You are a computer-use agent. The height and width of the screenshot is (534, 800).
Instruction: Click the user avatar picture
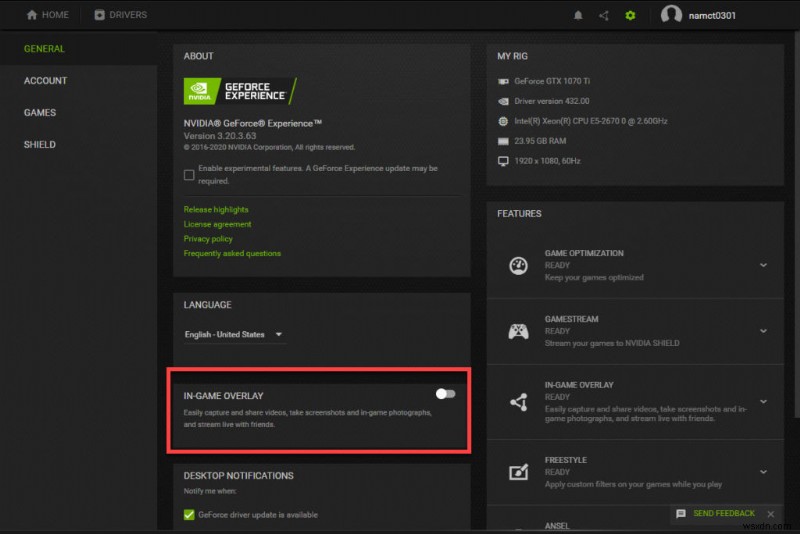[x=671, y=14]
